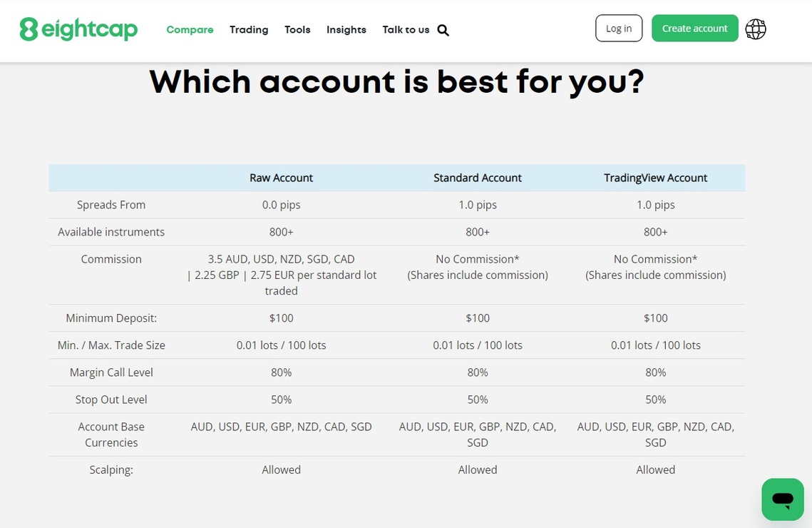The image size is (812, 528).
Task: Open the search magnifier icon
Action: coord(443,30)
